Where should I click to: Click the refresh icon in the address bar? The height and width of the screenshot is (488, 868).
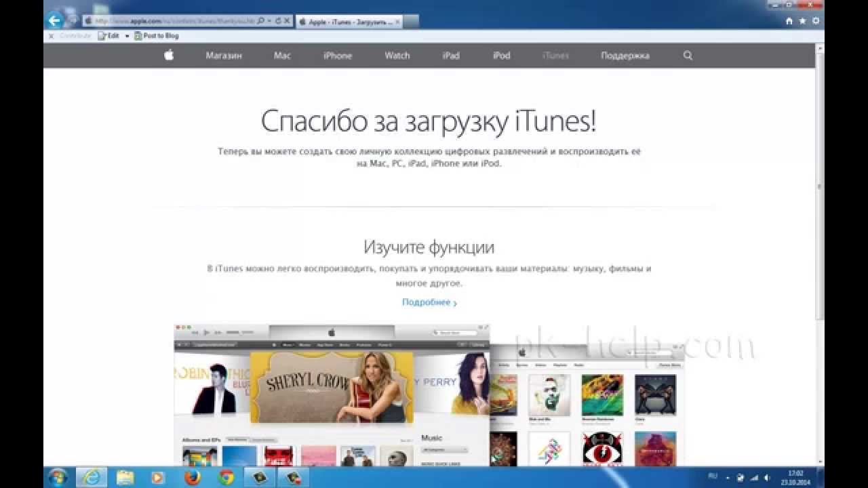[277, 22]
